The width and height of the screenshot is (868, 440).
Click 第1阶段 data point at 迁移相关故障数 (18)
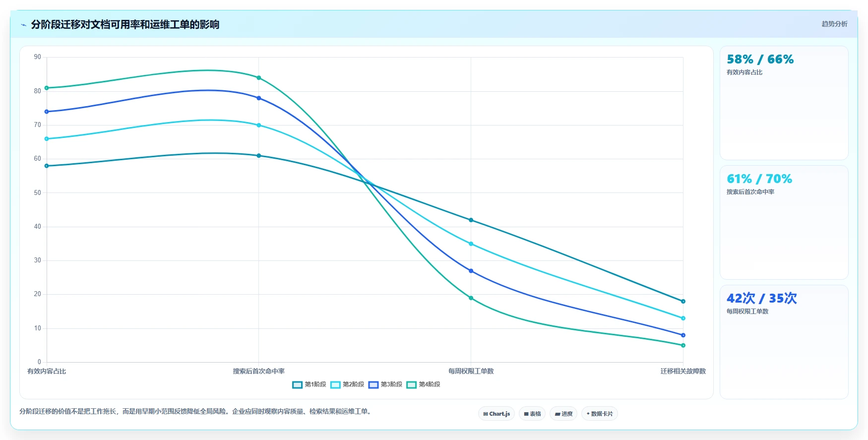(683, 302)
